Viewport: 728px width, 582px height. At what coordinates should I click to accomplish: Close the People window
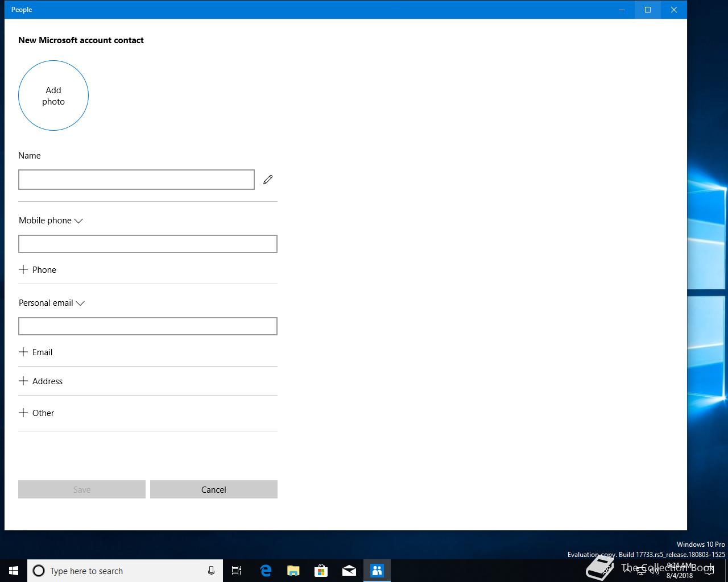pyautogui.click(x=674, y=10)
